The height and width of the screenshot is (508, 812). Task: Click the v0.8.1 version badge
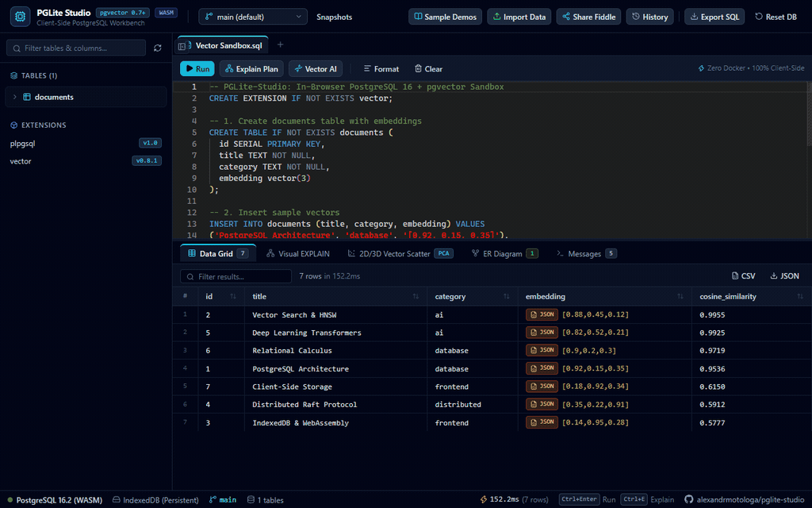(147, 160)
